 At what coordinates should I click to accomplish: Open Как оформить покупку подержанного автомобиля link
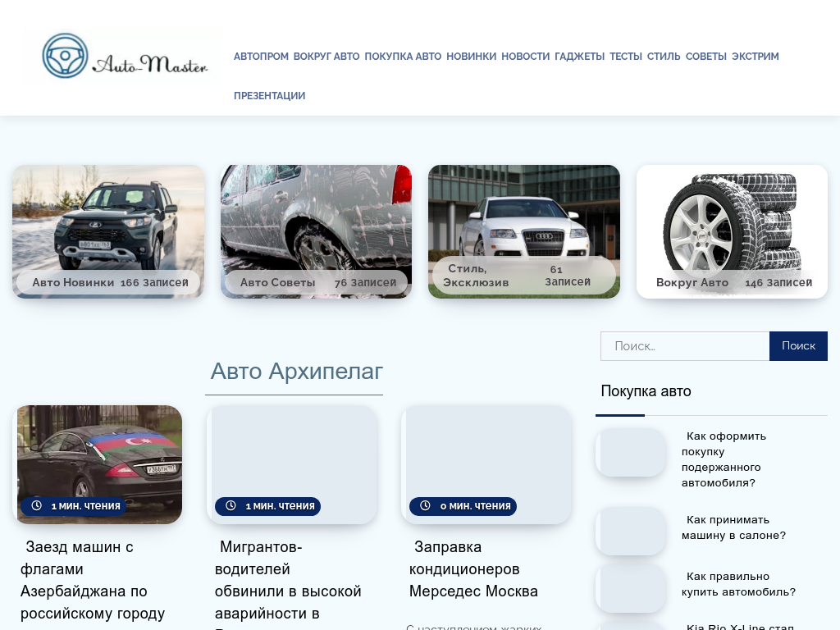(x=724, y=459)
